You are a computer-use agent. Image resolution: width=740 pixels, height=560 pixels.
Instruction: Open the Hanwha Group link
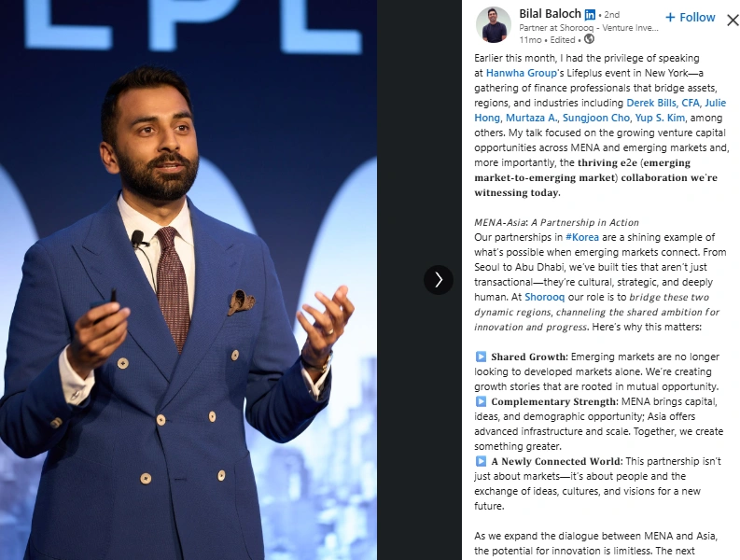pos(521,73)
